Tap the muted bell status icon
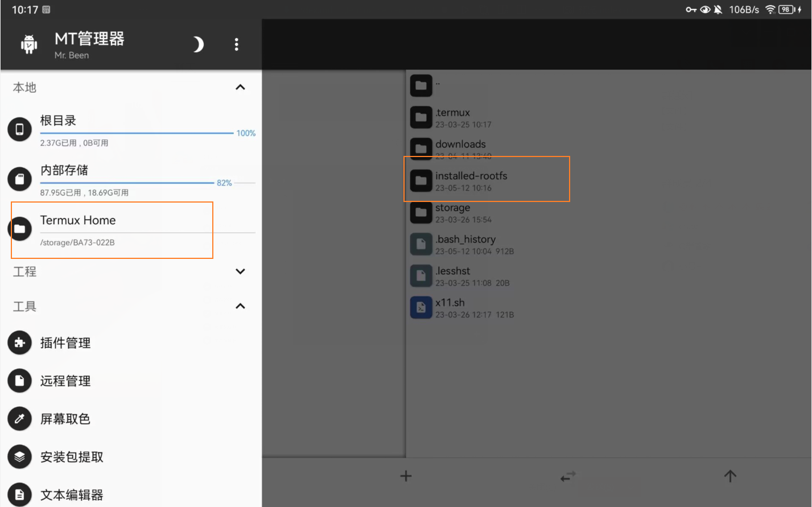The image size is (812, 507). [718, 9]
